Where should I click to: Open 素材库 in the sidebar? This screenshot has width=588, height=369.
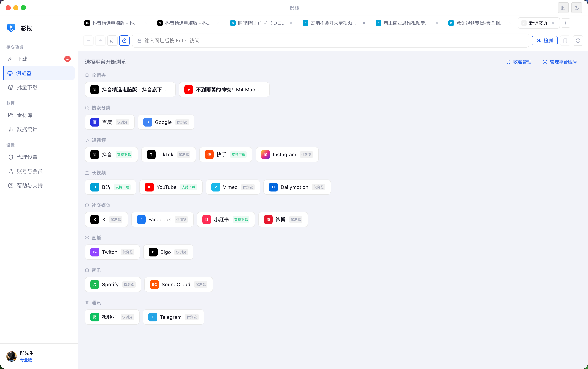click(x=39, y=115)
